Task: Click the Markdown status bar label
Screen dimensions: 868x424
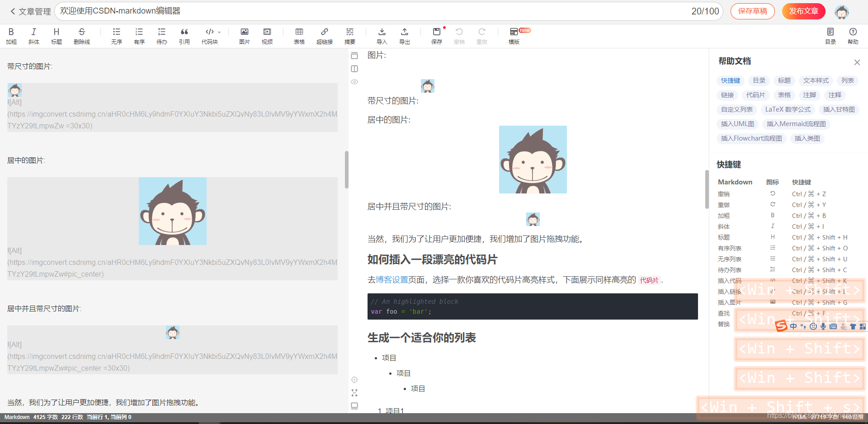Action: point(17,417)
